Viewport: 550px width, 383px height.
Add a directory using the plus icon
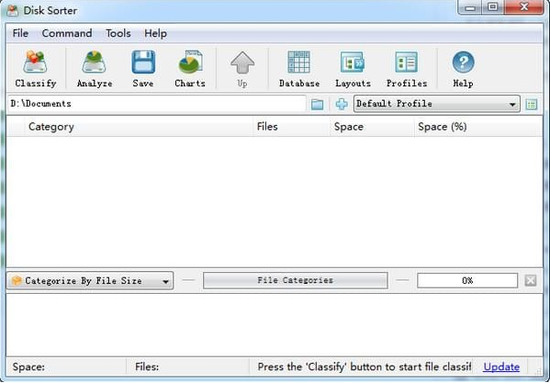click(x=341, y=104)
